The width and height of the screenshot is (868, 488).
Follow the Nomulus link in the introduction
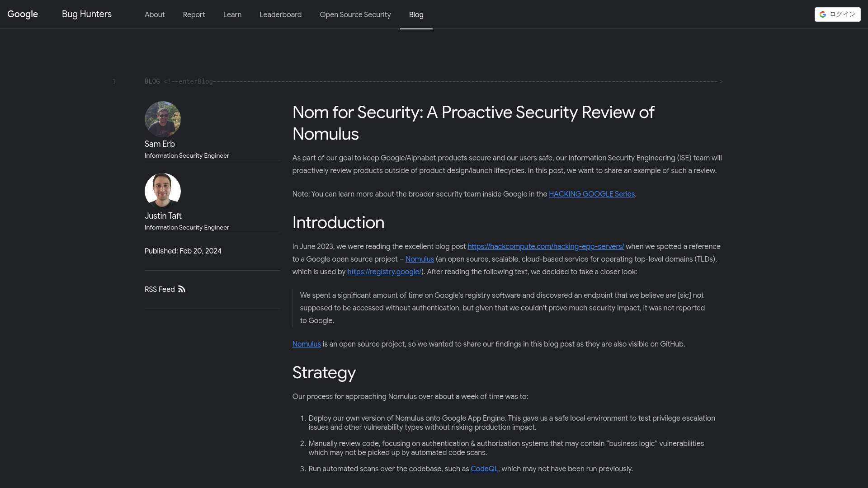(420, 259)
